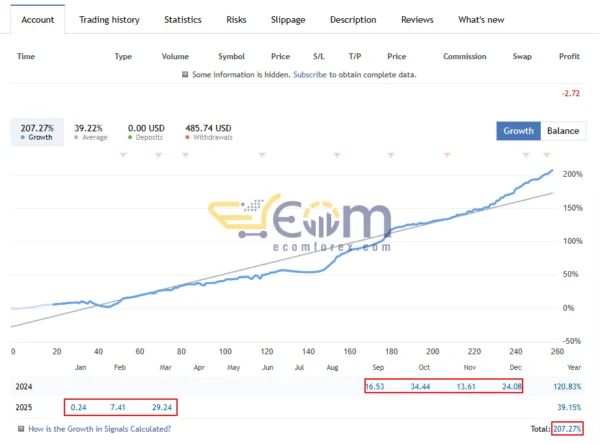The height and width of the screenshot is (444, 600).
Task: Toggle the Withdrawals series with its red dot
Action: point(189,138)
